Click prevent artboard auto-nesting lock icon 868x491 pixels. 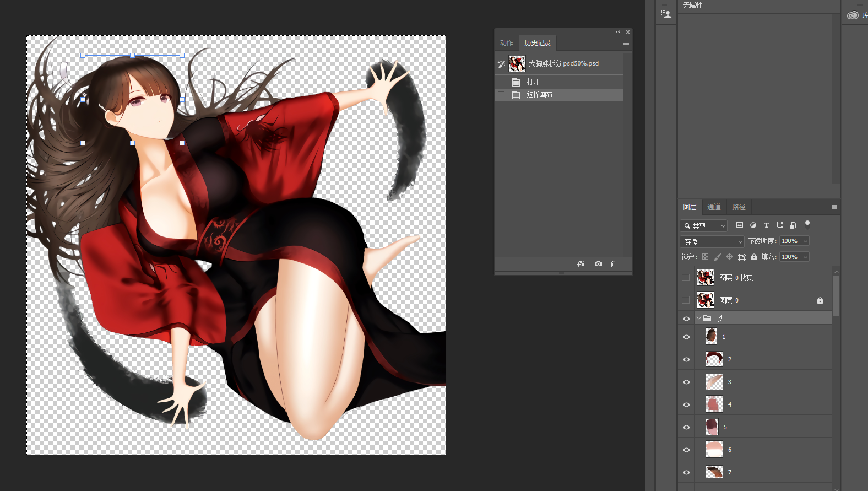click(742, 257)
